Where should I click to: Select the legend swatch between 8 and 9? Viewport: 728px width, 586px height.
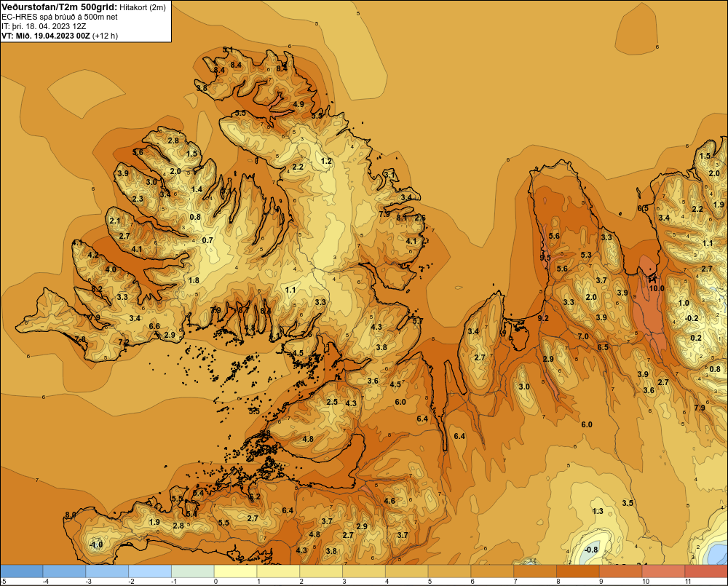click(x=577, y=571)
